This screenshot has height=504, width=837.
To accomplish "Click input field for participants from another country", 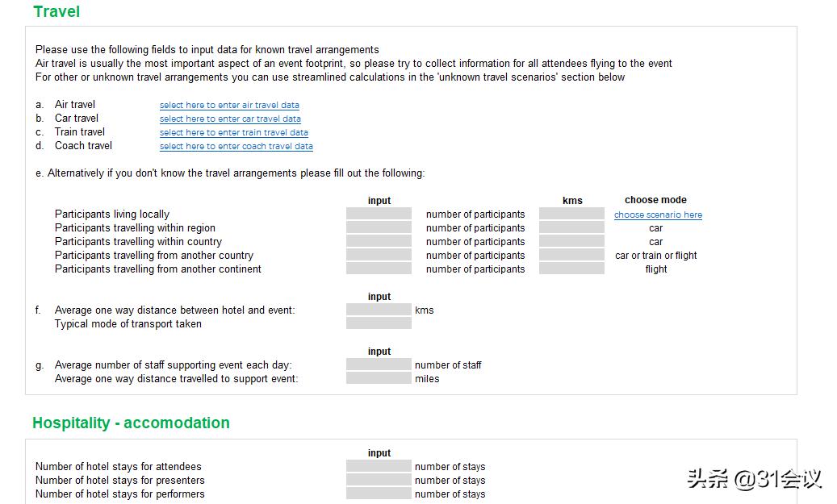I will tap(379, 255).
